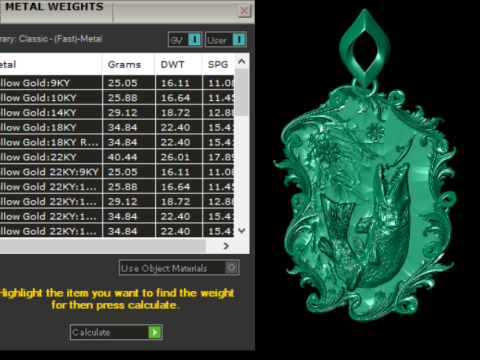
Task: Click the Library: Classic-(Fast)-Metal label
Action: tap(51, 39)
